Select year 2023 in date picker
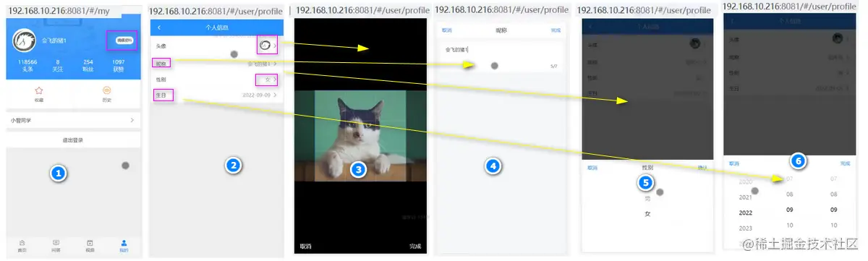Screen dimensions: 868x261 (746, 228)
